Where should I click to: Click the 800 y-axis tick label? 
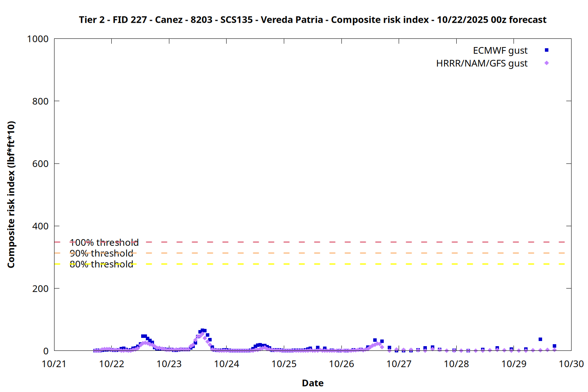click(x=40, y=102)
